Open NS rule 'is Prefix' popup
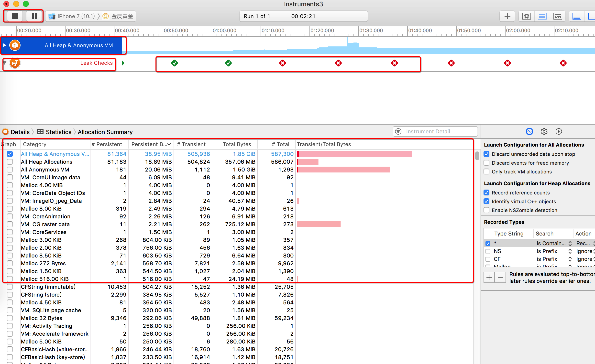This screenshot has width=595, height=364. pyautogui.click(x=554, y=251)
